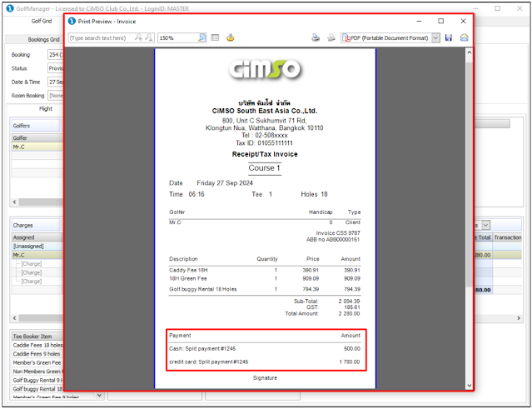Click the print icon in preview toolbar
532x409 pixels.
pos(316,37)
